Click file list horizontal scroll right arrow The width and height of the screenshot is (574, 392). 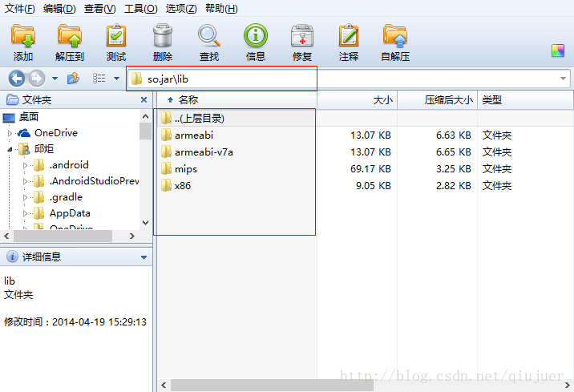click(x=568, y=385)
